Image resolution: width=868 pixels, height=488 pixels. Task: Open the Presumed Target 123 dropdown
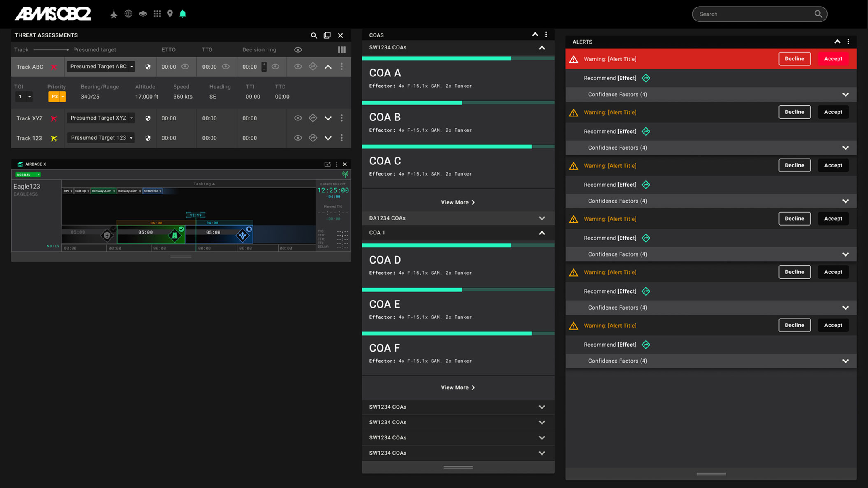[x=101, y=138]
